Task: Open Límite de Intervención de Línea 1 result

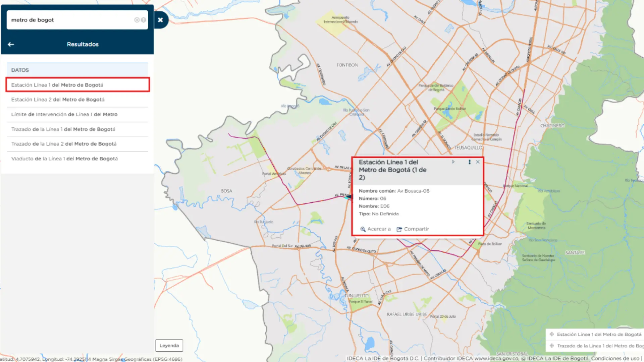Action: click(x=77, y=114)
